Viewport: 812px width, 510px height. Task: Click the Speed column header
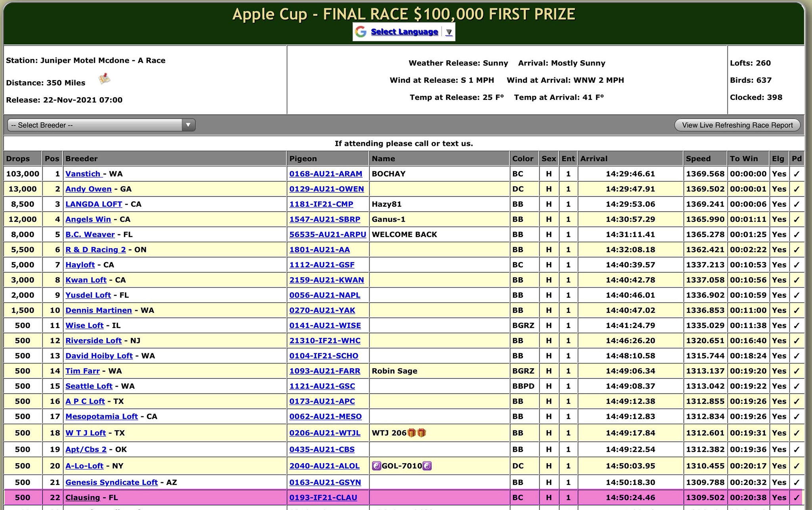tap(698, 159)
